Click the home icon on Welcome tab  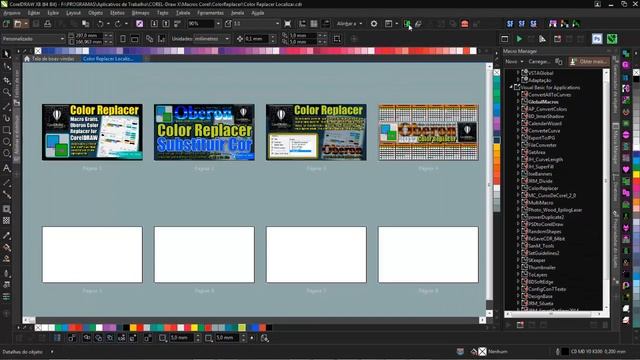coord(27,59)
